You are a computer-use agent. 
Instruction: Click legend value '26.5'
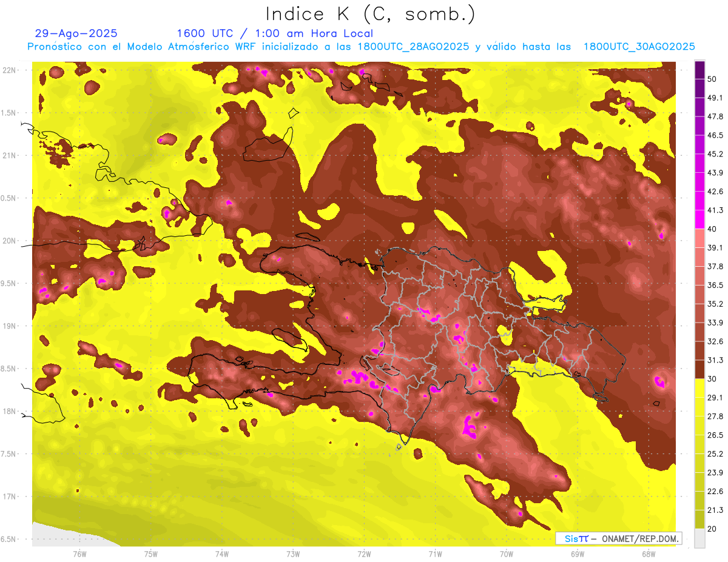(715, 435)
